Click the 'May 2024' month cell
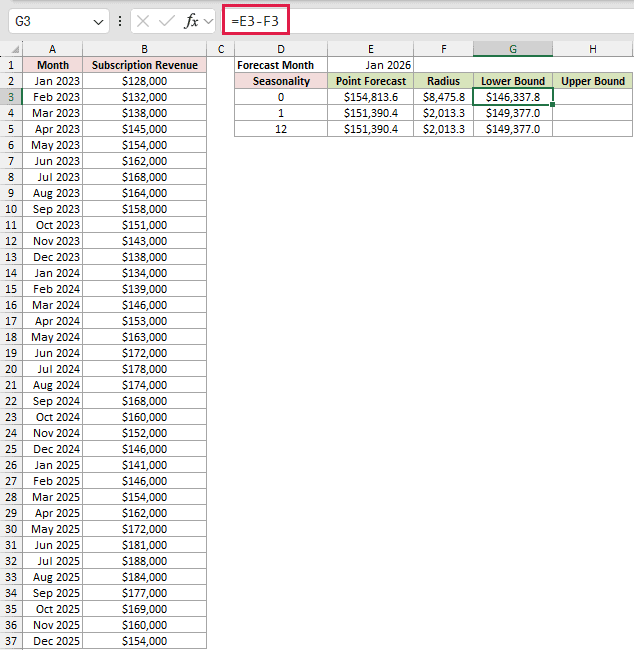 pos(53,337)
